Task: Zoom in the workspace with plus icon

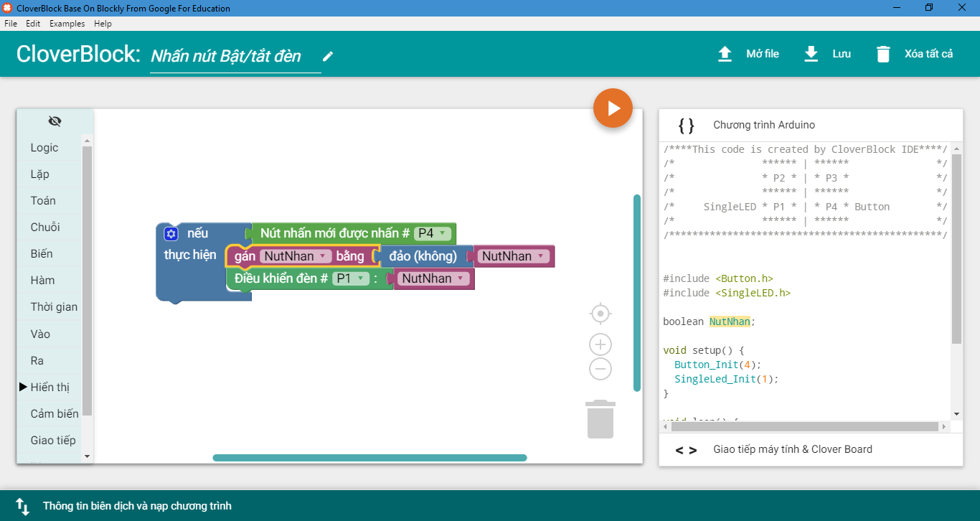Action: [x=600, y=344]
